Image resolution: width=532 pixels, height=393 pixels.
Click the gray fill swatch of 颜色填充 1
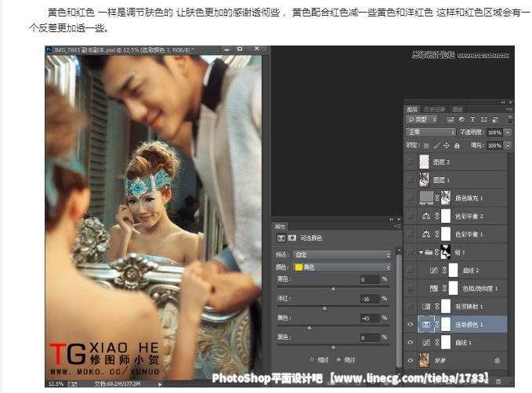point(426,198)
